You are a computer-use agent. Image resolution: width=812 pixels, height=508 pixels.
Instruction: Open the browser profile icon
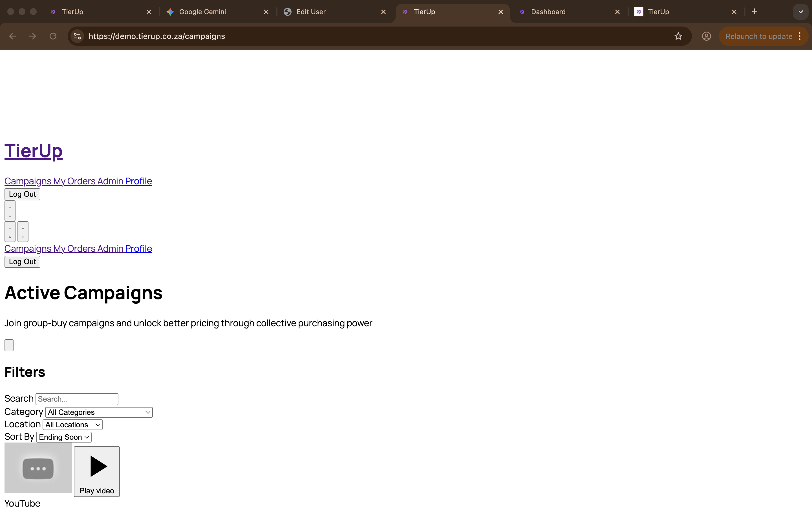[706, 36]
